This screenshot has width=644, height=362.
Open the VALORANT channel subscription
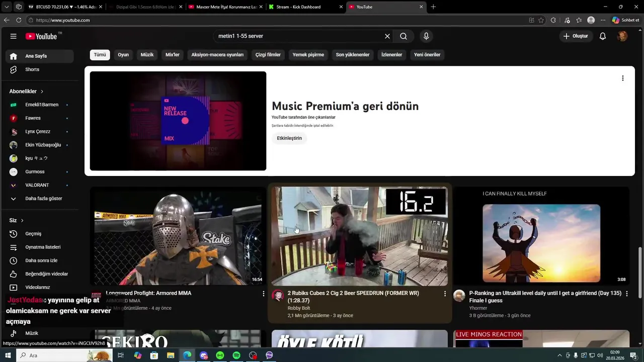[x=40, y=185]
